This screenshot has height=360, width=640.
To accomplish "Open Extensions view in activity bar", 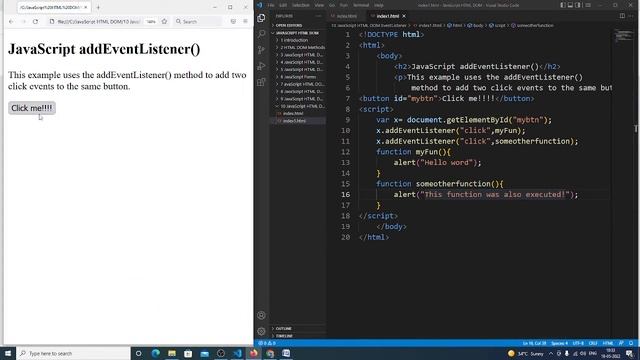I will tap(261, 82).
